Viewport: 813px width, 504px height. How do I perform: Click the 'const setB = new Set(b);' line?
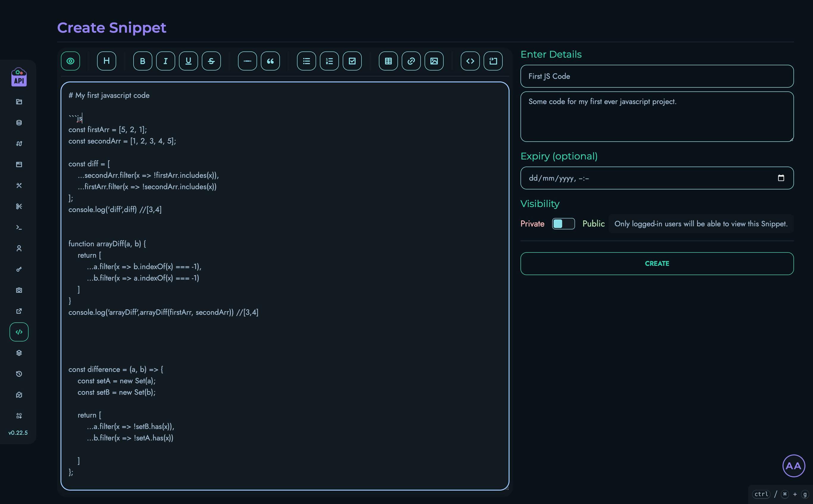(116, 392)
